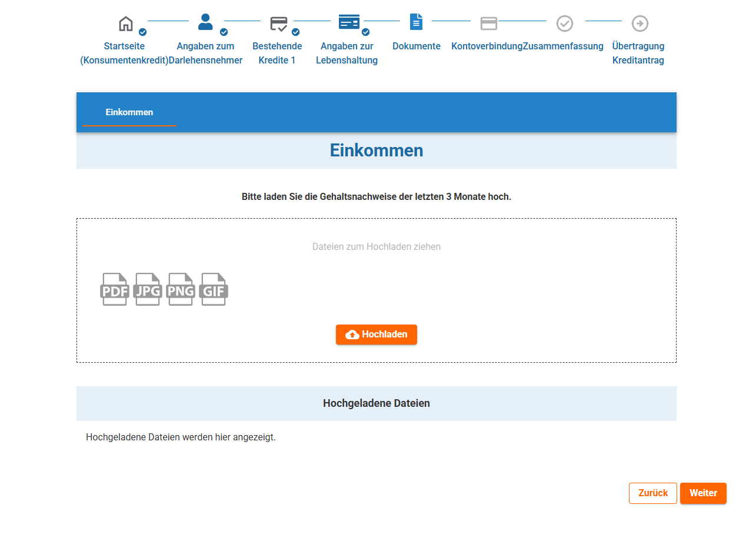The width and height of the screenshot is (756, 555).
Task: Click the Weiter button to continue
Action: 703,493
